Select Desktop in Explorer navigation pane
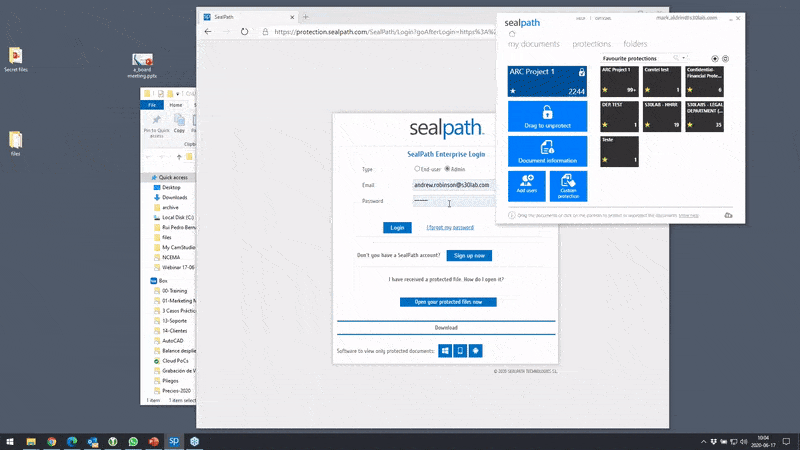The height and width of the screenshot is (450, 800). 171,187
